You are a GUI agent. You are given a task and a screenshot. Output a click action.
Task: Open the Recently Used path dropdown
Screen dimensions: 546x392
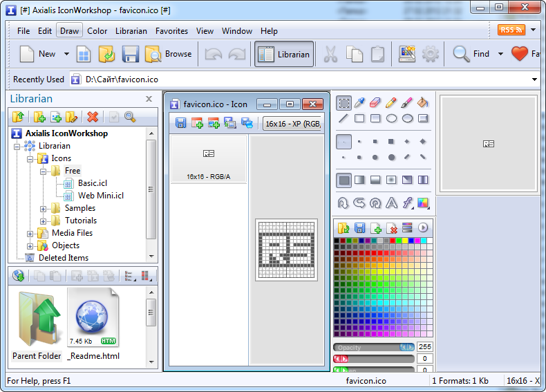point(534,80)
